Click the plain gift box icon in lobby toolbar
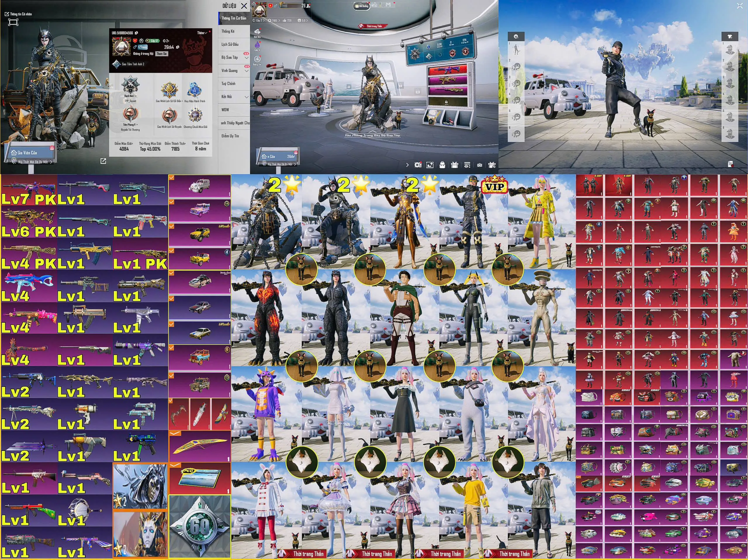748x560 pixels. (454, 165)
